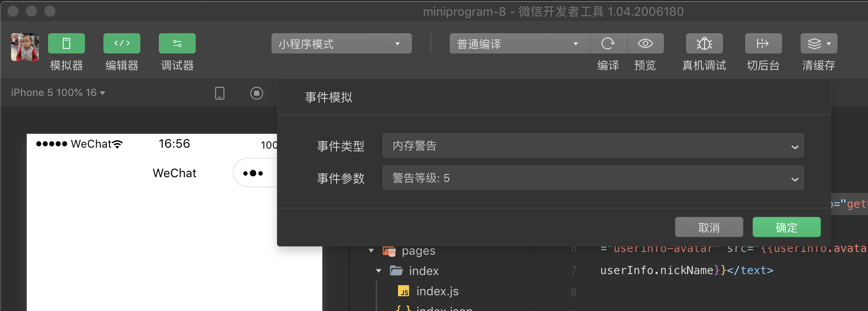Open the event parameter warning level dropdown
Viewport: 868px width, 311px height.
pos(593,178)
